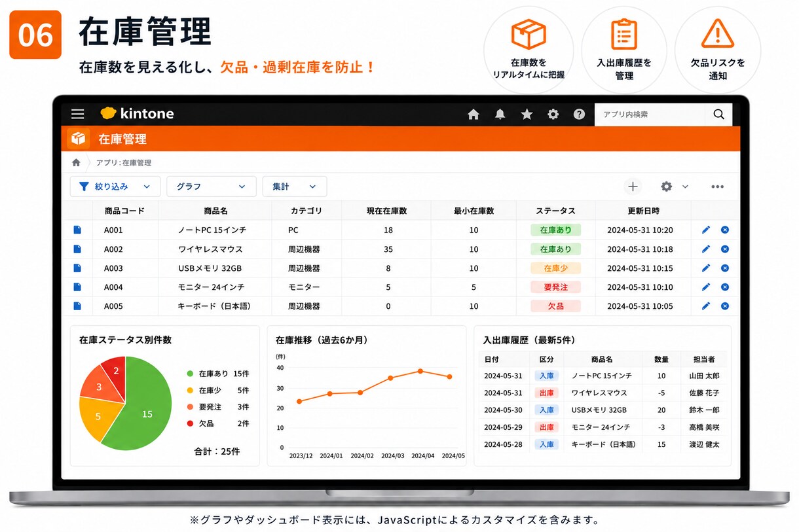Click the 最小在庫数 column header
The height and width of the screenshot is (532, 799).
474,211
